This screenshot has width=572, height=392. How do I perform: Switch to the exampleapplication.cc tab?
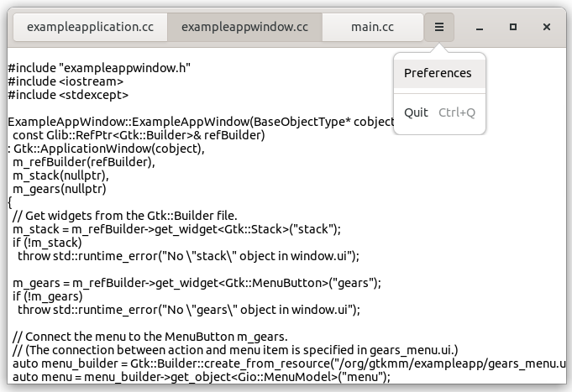click(x=90, y=27)
